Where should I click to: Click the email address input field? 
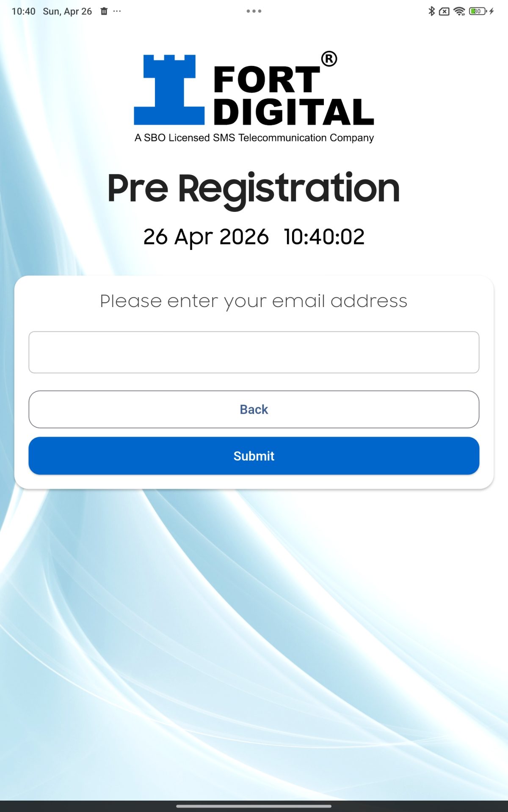point(254,352)
